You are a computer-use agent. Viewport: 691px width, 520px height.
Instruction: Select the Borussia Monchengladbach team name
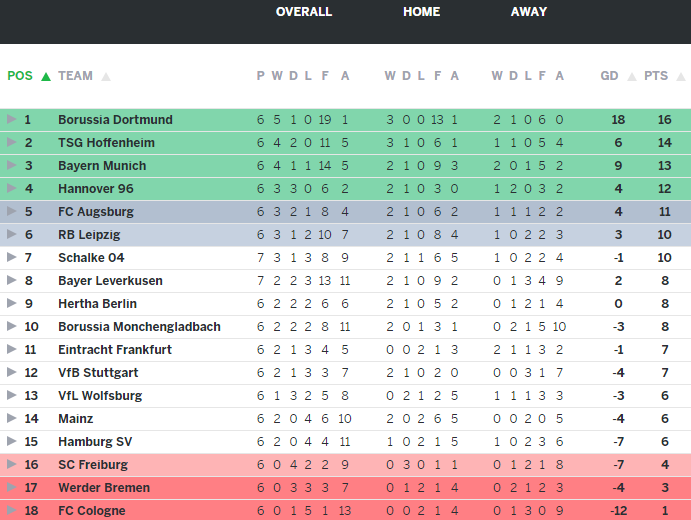coord(139,327)
